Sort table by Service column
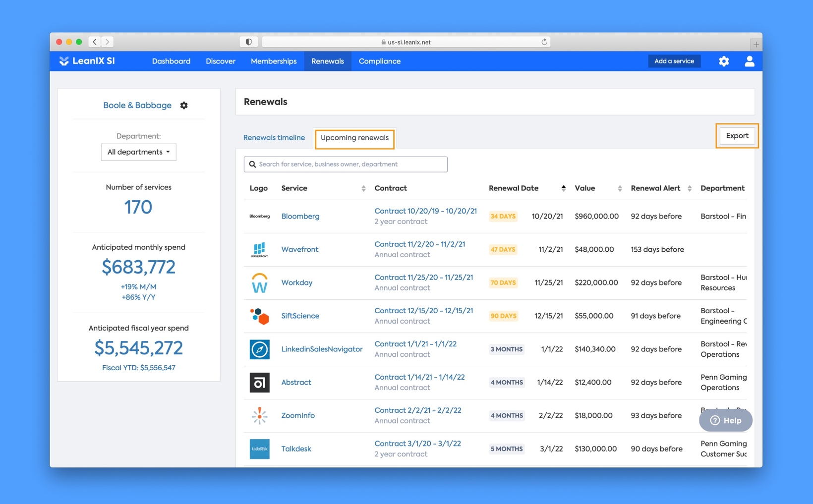This screenshot has height=504, width=813. pyautogui.click(x=363, y=188)
